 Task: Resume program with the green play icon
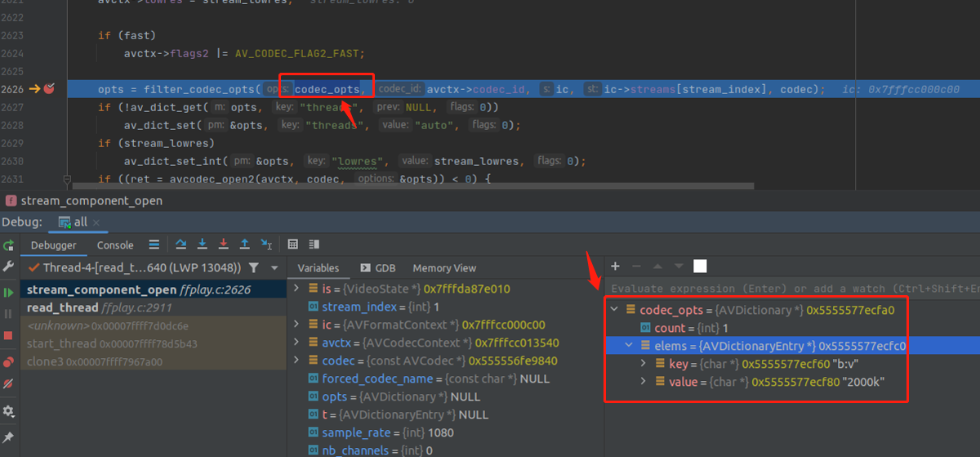9,292
